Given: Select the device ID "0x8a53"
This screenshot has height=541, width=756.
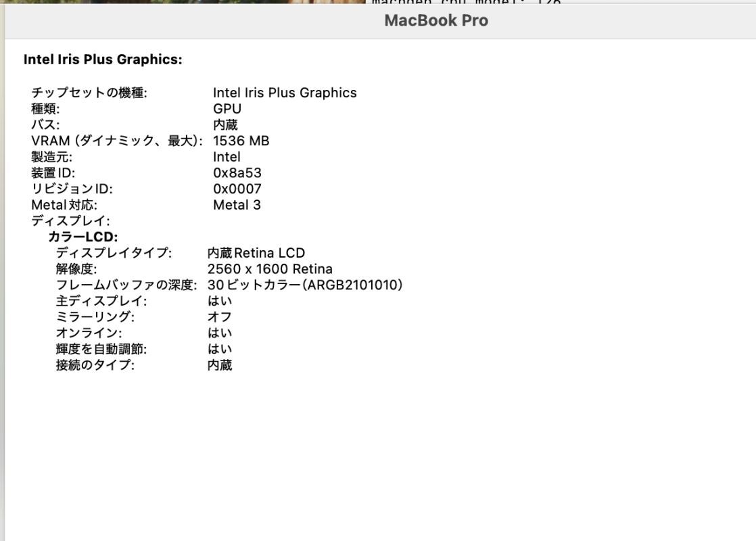Looking at the screenshot, I should (237, 172).
